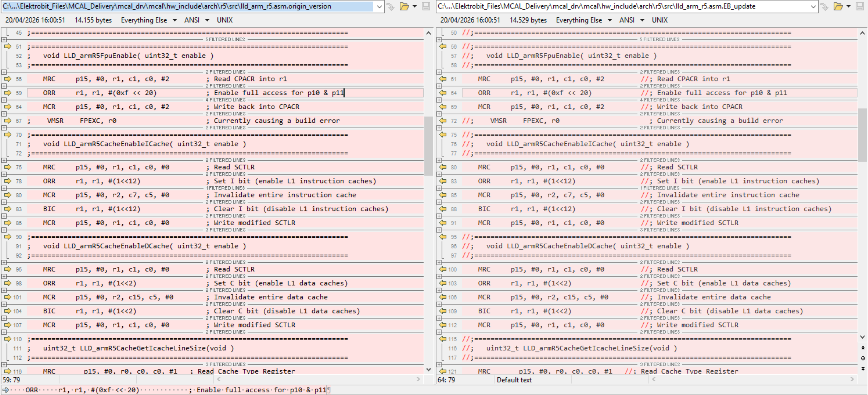Copy right line 64 ORR to left
The height and width of the screenshot is (395, 868).
(443, 93)
